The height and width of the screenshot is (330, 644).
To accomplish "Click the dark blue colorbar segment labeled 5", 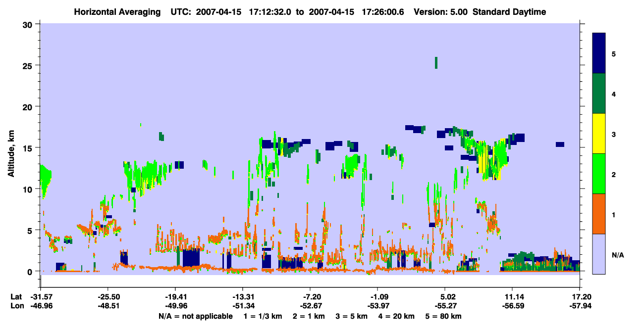I will click(x=599, y=53).
